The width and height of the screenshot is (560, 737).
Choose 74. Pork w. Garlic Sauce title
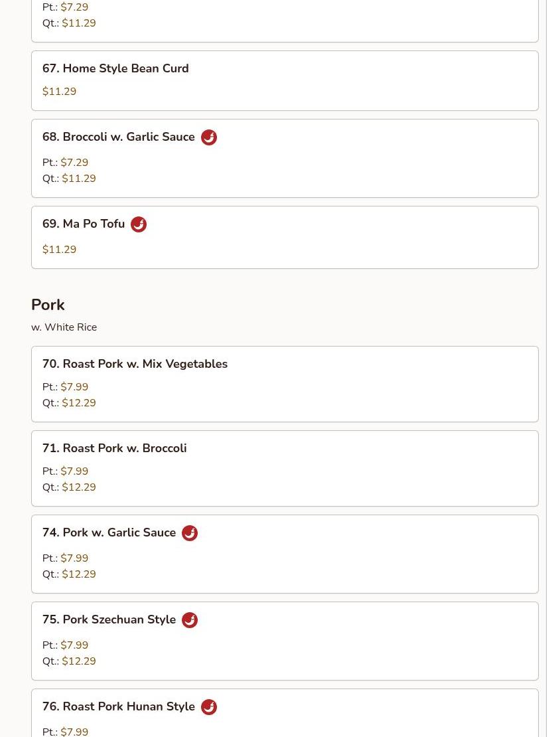(109, 532)
